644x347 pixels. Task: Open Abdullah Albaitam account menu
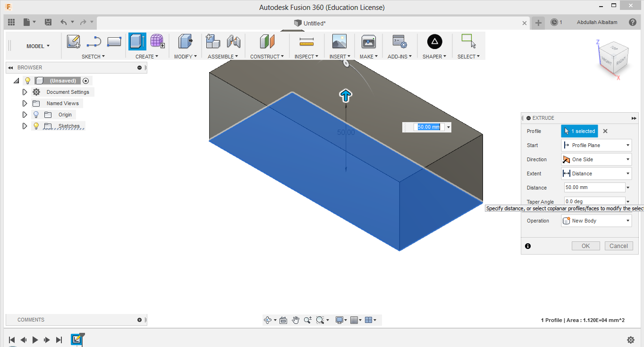point(597,22)
